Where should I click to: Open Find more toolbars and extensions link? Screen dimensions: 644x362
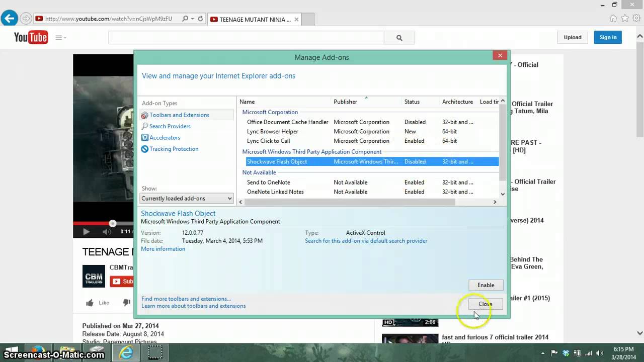(186, 299)
